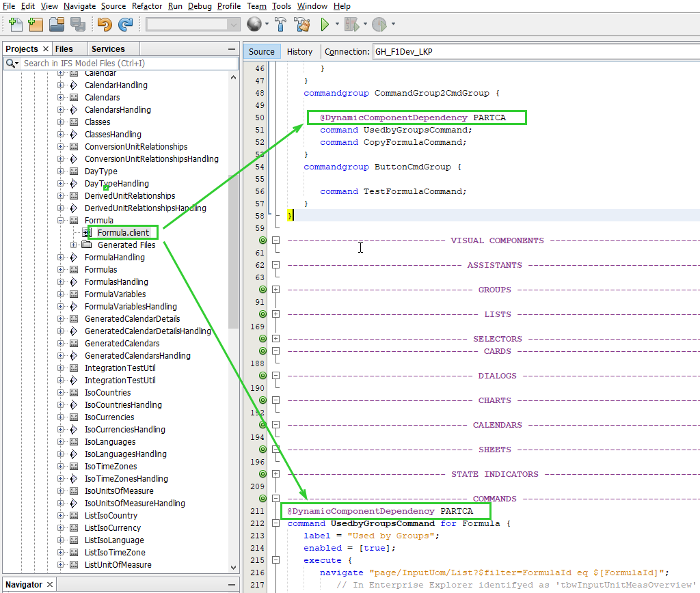Image resolution: width=700 pixels, height=593 pixels.
Task: Collapse the Formula node in Projects panel
Action: click(x=60, y=220)
